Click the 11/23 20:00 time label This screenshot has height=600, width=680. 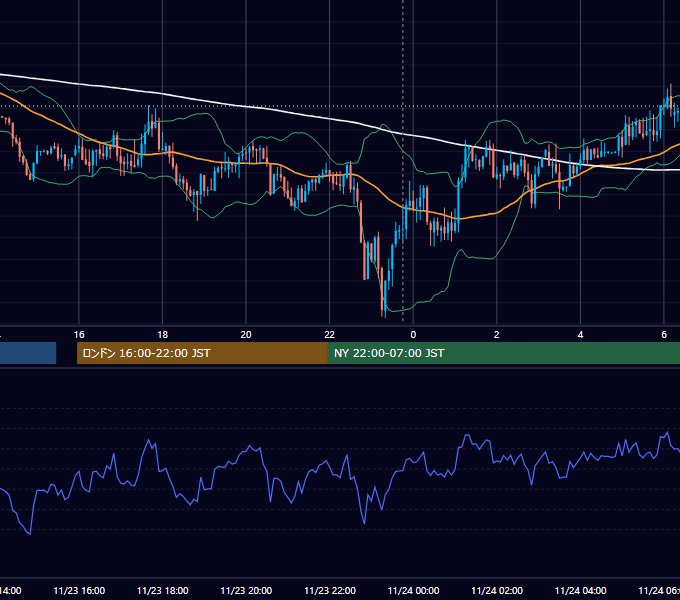click(x=246, y=590)
